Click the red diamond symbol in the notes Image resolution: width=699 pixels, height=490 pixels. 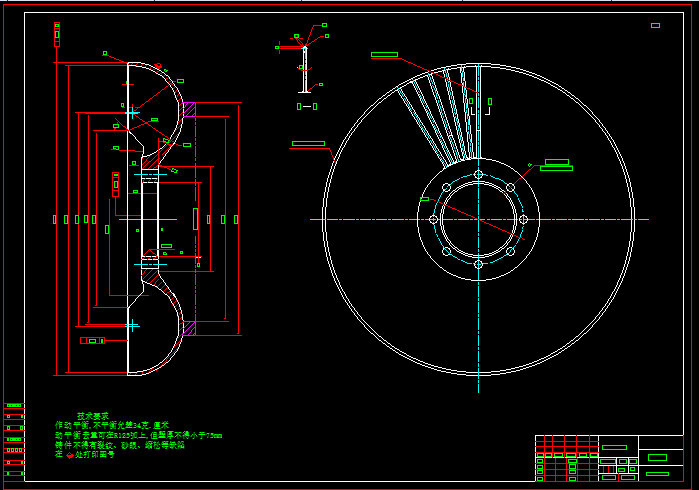tap(70, 455)
